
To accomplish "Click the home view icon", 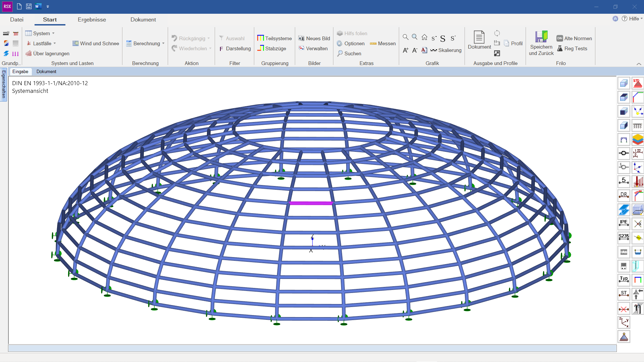I will (424, 37).
